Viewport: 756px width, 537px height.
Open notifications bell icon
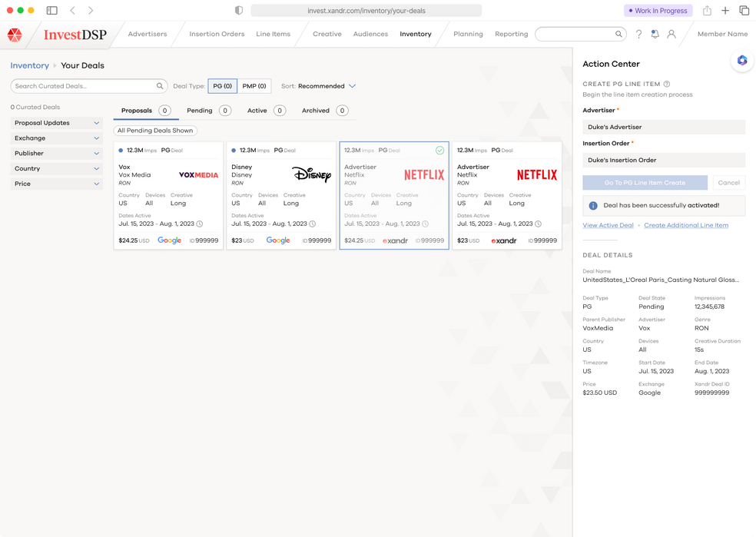[x=655, y=35]
